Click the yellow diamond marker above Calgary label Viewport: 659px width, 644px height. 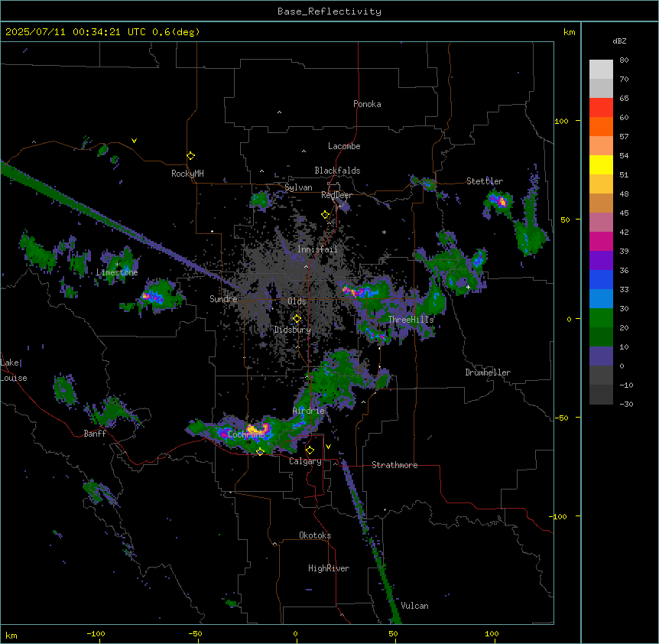pos(310,450)
